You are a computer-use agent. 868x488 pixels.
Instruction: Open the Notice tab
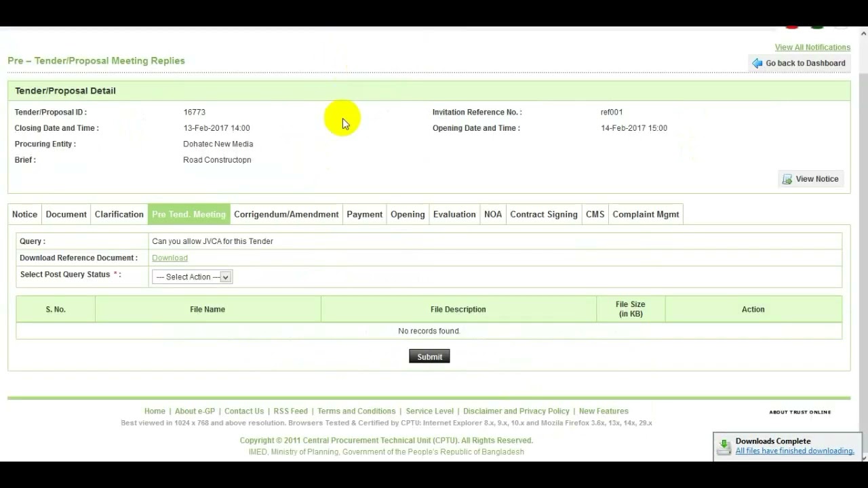click(x=24, y=214)
